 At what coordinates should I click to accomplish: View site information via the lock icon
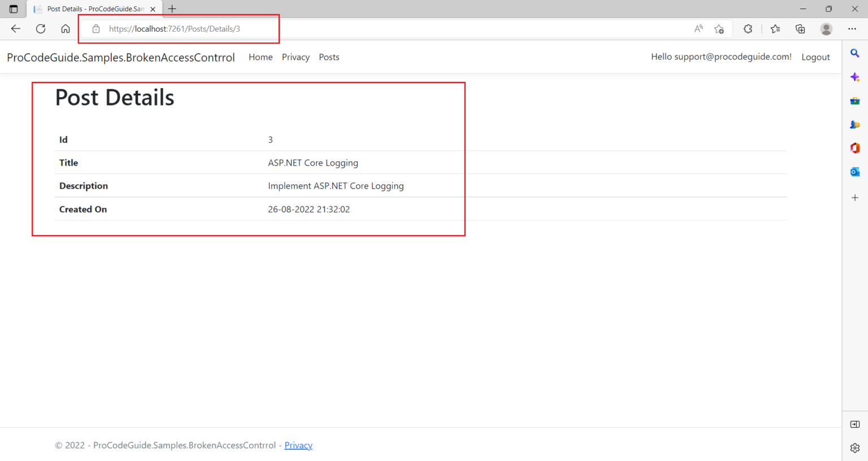click(x=96, y=28)
